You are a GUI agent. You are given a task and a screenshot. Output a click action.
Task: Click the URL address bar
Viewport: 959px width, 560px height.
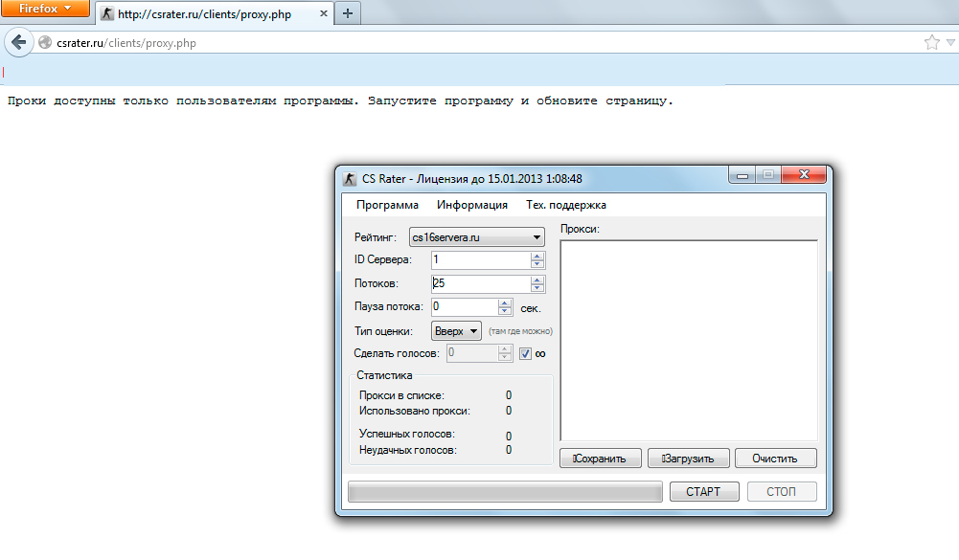tap(477, 43)
